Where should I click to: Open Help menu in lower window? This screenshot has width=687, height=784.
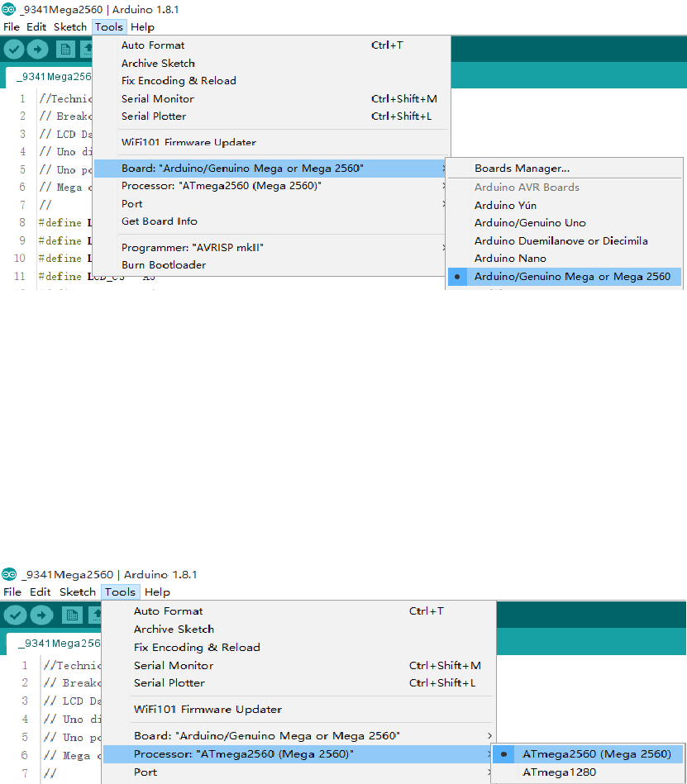tap(157, 592)
